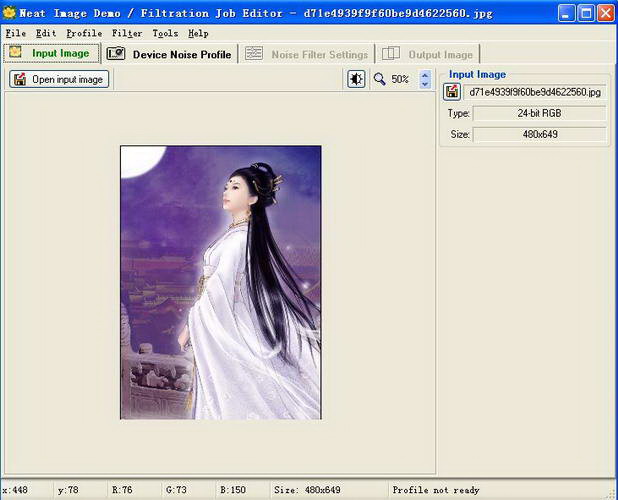Click the open file icon in Input Image panel

[452, 92]
